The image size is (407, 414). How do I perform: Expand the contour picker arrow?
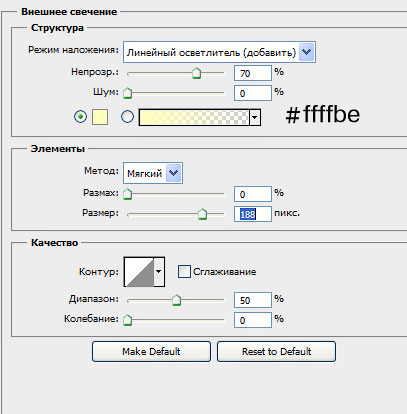click(159, 272)
